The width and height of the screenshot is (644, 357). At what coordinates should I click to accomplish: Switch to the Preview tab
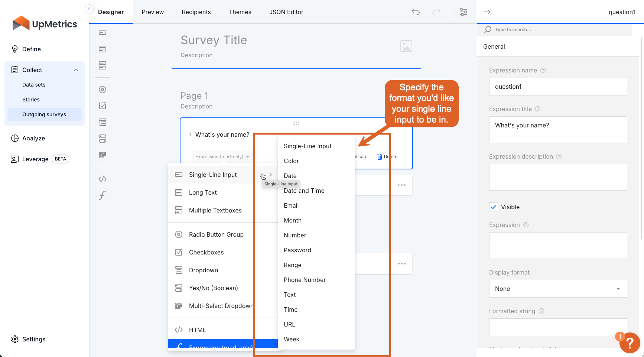tap(153, 12)
